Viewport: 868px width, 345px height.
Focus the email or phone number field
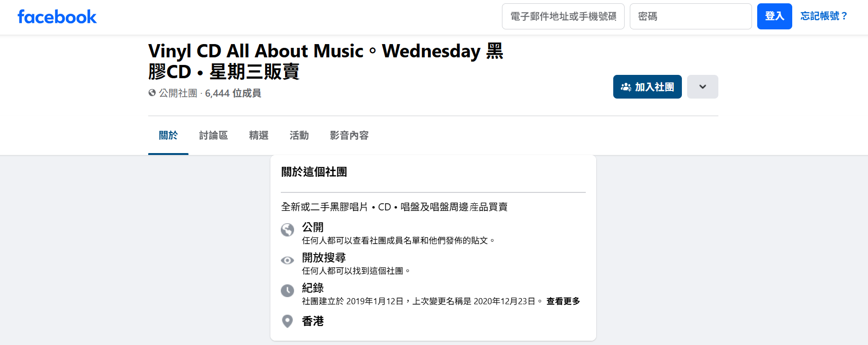coord(563,17)
